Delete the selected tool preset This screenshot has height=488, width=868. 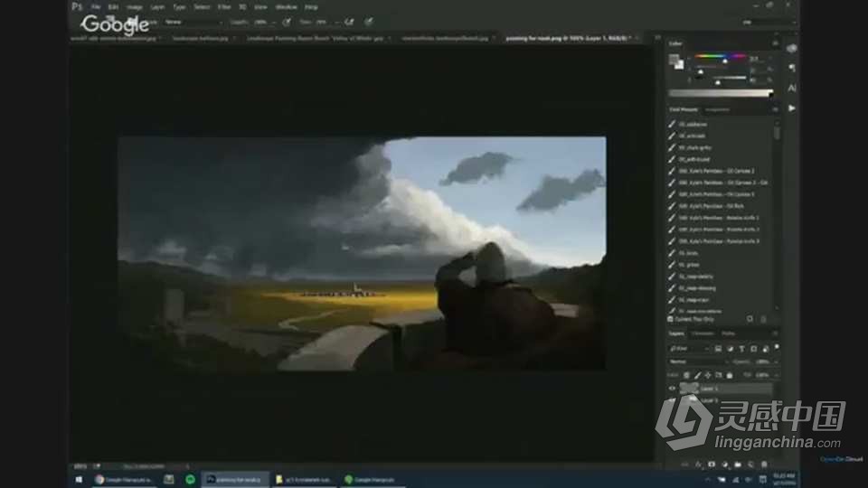pyautogui.click(x=763, y=319)
